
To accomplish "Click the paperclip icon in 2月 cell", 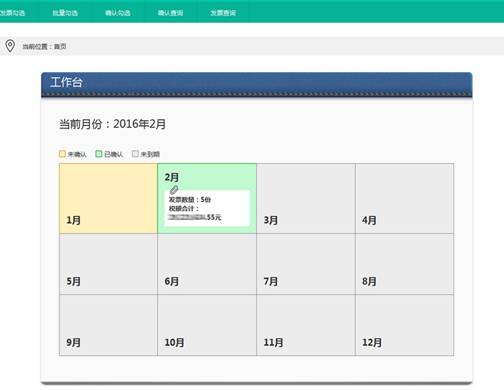I will [x=174, y=190].
